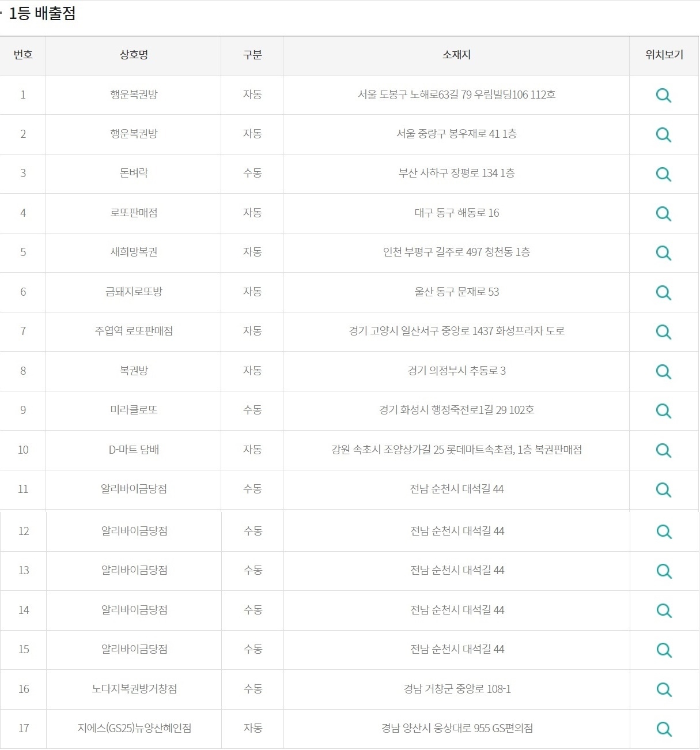View location of 로또판매점 in 대구

pyautogui.click(x=664, y=213)
